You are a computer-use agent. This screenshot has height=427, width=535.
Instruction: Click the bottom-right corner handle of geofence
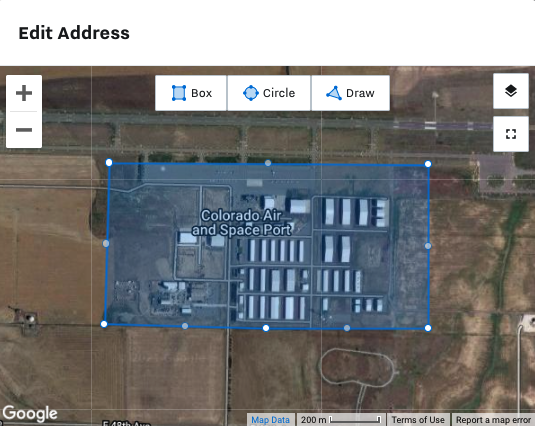click(x=428, y=328)
